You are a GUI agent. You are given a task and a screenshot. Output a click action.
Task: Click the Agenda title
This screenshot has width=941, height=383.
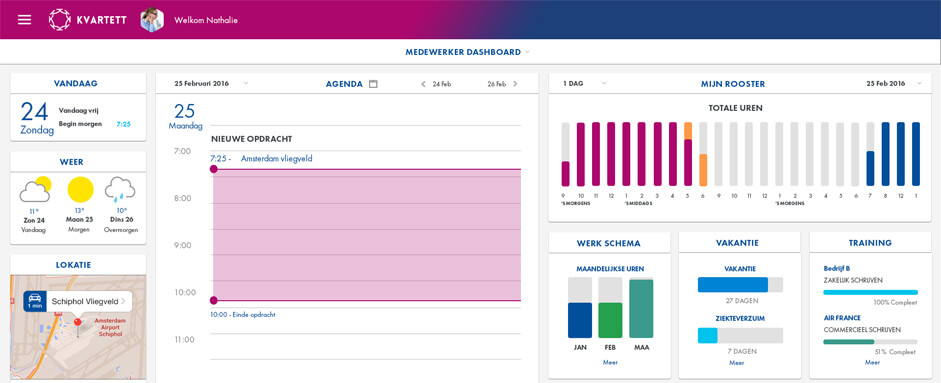(344, 84)
